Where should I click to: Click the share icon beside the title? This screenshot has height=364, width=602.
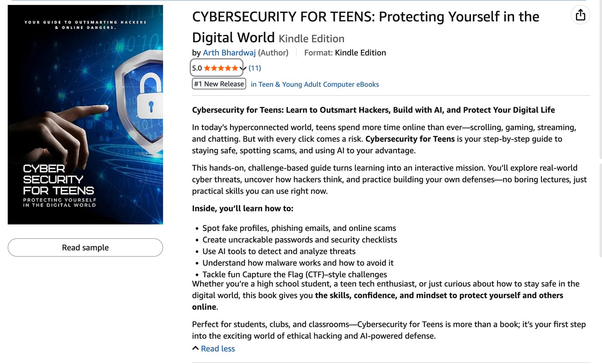coord(580,15)
